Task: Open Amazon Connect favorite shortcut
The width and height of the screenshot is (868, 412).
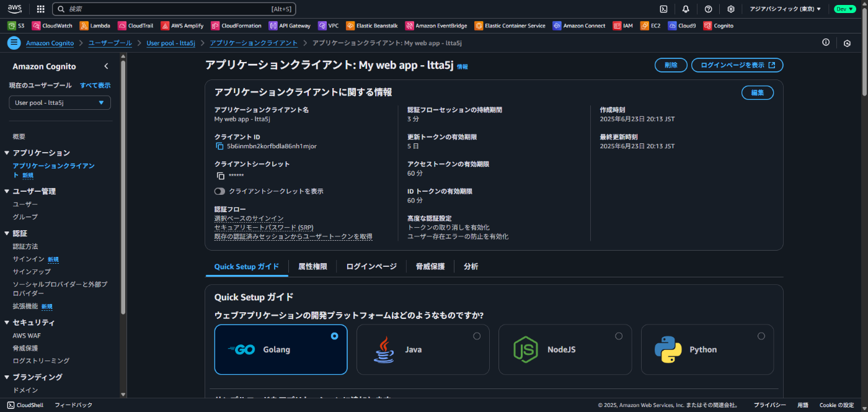Action: pyautogui.click(x=579, y=26)
